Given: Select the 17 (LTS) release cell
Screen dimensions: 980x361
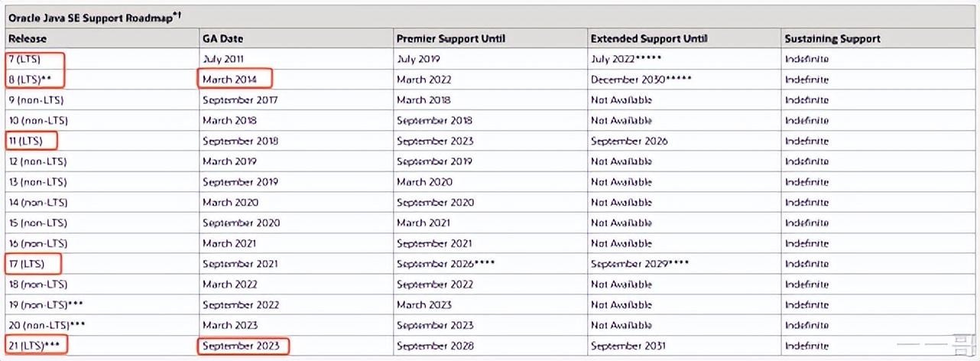Looking at the screenshot, I should click(28, 264).
